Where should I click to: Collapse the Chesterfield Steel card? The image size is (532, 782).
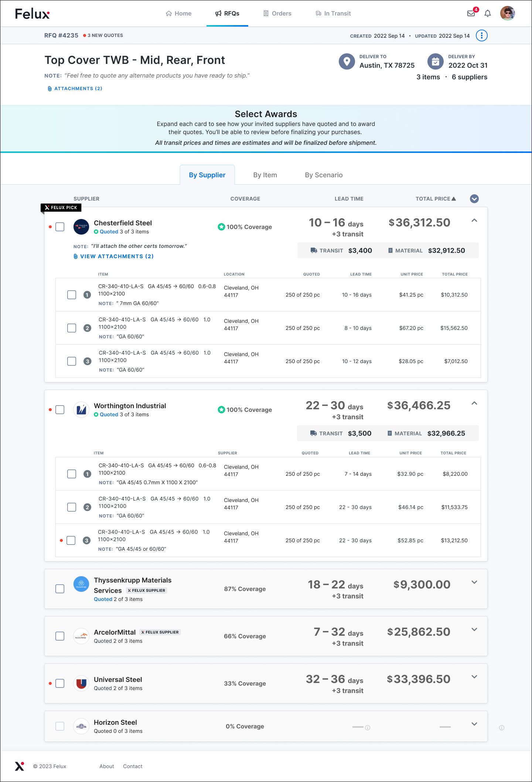tap(474, 221)
